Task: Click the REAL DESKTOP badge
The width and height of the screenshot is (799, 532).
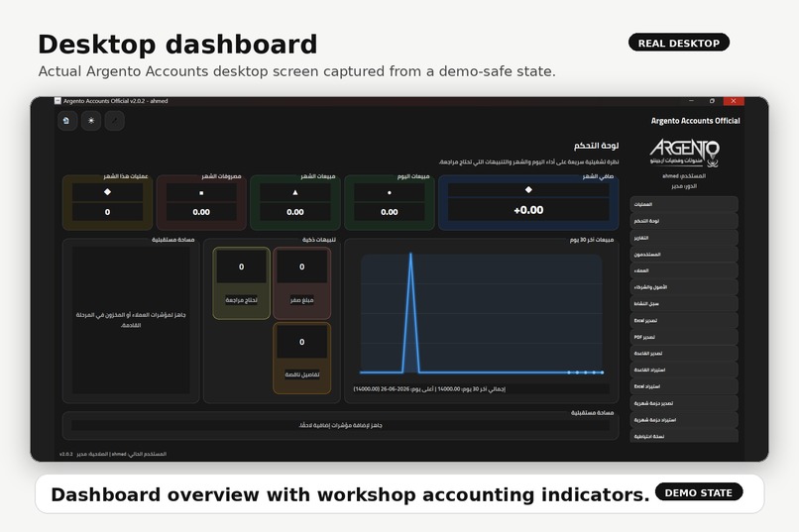Action: 679,43
